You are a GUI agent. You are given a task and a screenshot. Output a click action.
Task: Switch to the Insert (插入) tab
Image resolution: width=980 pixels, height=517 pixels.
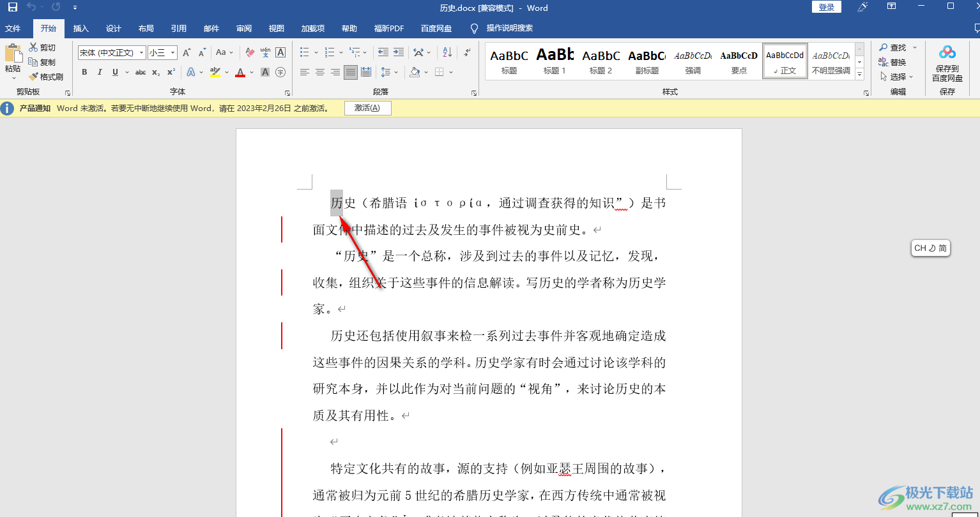(x=81, y=29)
